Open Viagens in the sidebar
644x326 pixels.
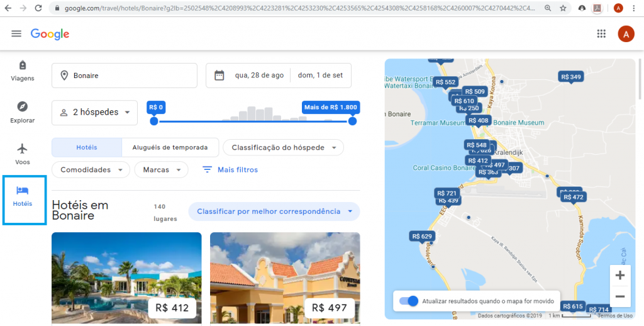[x=23, y=70]
